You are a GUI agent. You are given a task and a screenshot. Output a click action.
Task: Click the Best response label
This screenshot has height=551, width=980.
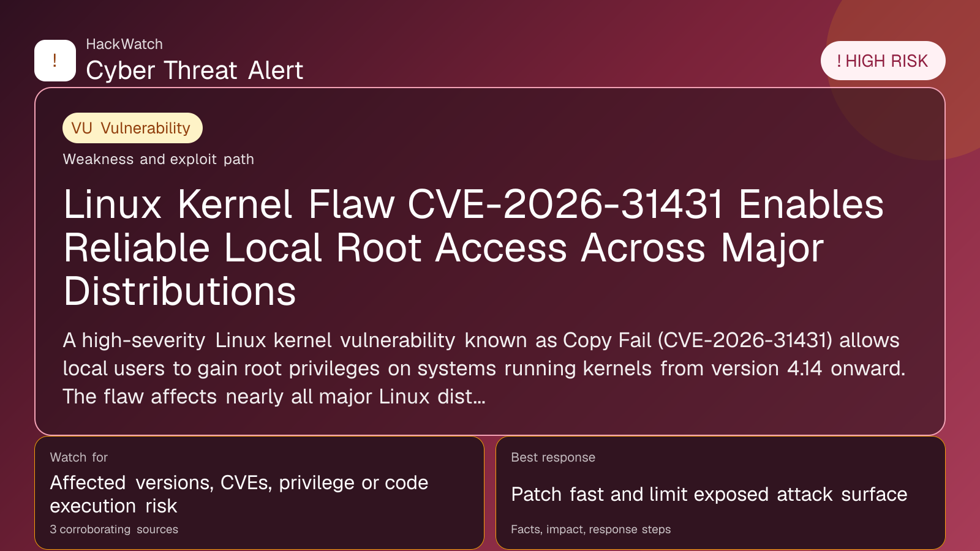coord(553,457)
